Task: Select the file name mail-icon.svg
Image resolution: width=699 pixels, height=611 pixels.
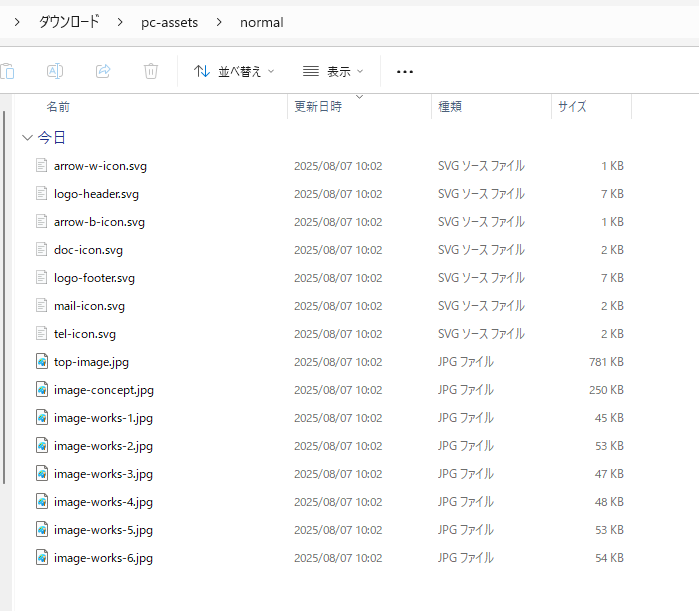Action: coord(89,307)
